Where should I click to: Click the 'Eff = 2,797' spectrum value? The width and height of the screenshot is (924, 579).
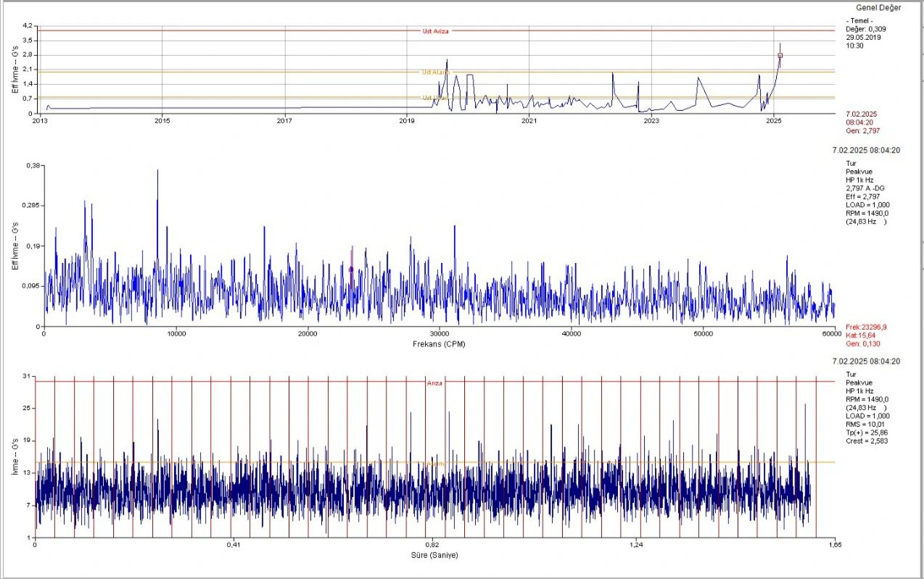pos(862,196)
